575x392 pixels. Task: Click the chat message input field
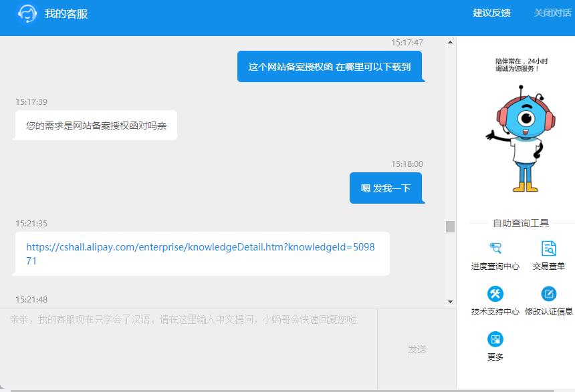click(189, 349)
